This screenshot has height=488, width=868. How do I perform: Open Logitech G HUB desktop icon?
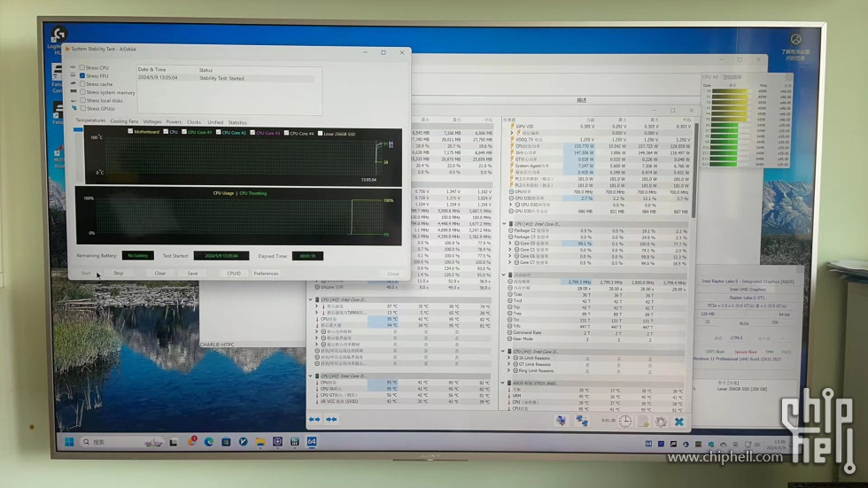pos(58,35)
